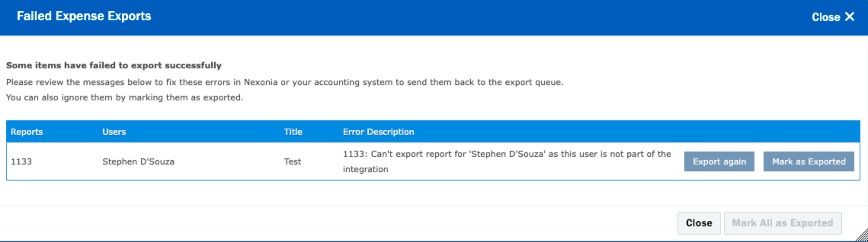This screenshot has width=868, height=242.
Task: Click the Failed Expense Exports dialog title
Action: [84, 16]
